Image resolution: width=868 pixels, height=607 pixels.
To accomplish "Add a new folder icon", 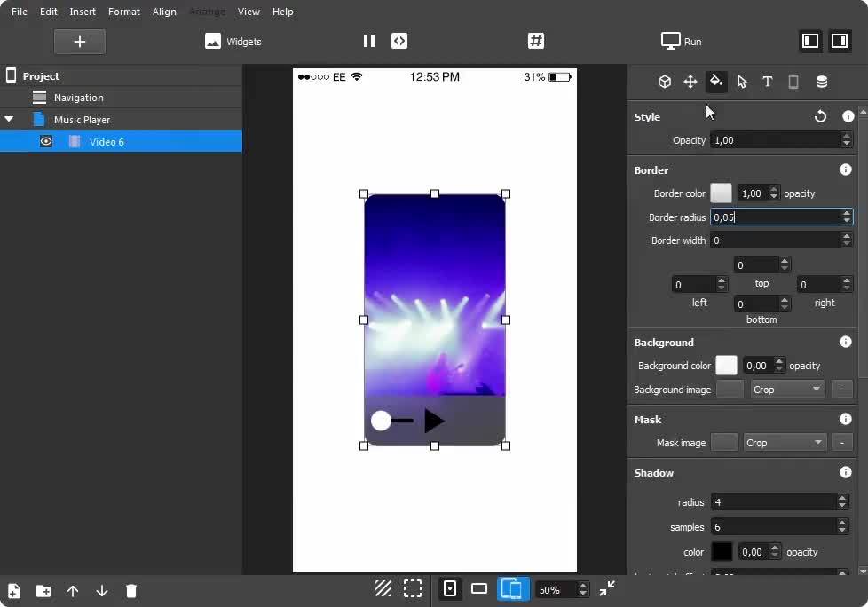I will pyautogui.click(x=43, y=591).
